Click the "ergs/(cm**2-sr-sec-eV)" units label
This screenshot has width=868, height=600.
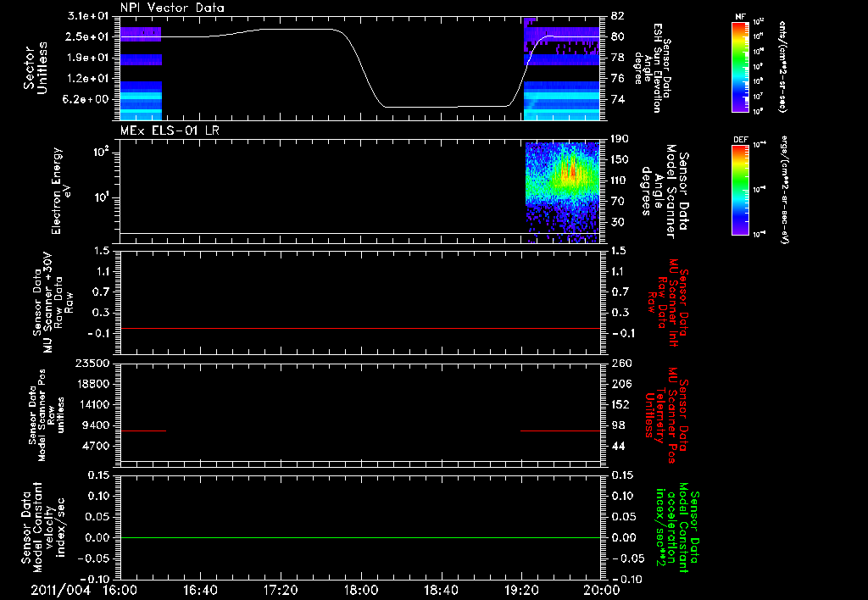(x=782, y=189)
